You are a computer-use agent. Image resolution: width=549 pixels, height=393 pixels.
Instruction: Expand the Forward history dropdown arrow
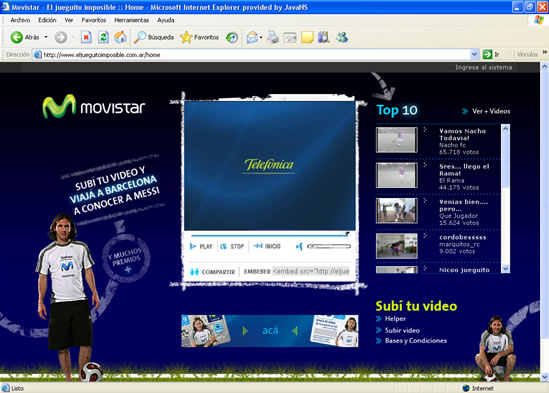coord(73,37)
